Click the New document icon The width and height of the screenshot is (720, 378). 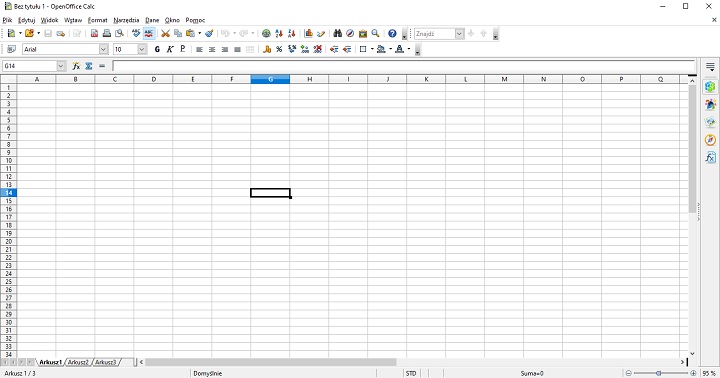tap(11, 34)
